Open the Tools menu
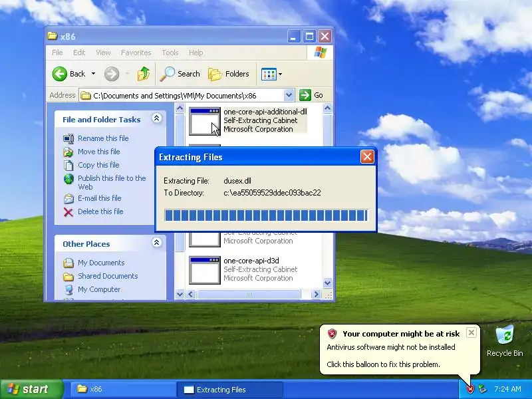This screenshot has width=532, height=399. coord(170,53)
